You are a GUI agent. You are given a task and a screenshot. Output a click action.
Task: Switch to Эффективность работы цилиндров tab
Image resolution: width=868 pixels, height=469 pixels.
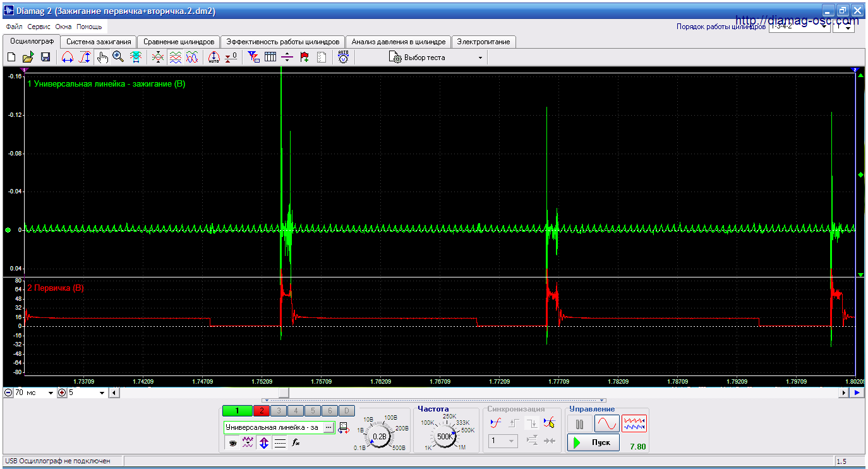[284, 42]
